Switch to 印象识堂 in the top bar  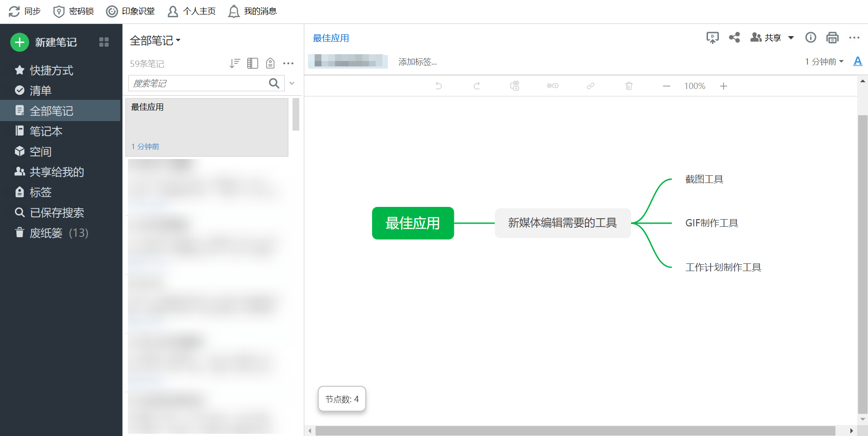(x=131, y=11)
